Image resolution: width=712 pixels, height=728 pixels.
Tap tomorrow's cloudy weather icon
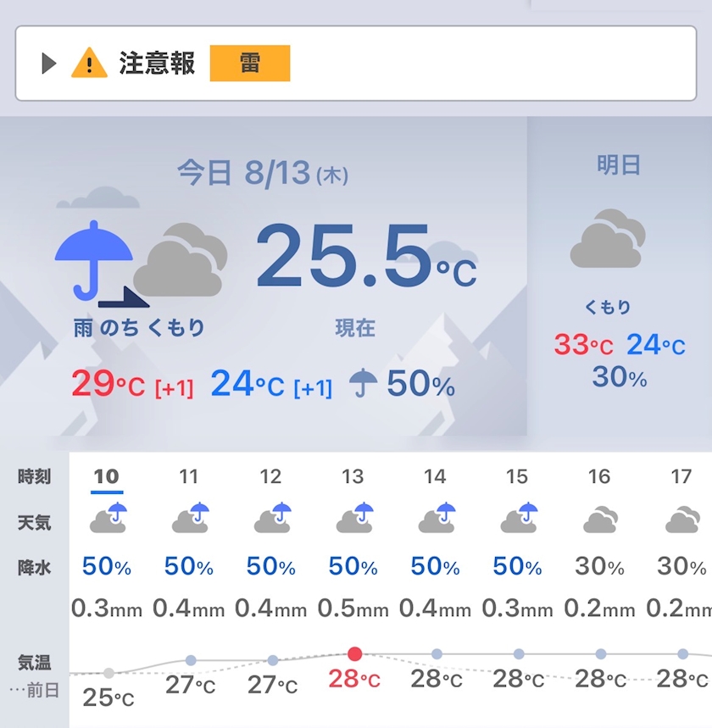(x=608, y=239)
